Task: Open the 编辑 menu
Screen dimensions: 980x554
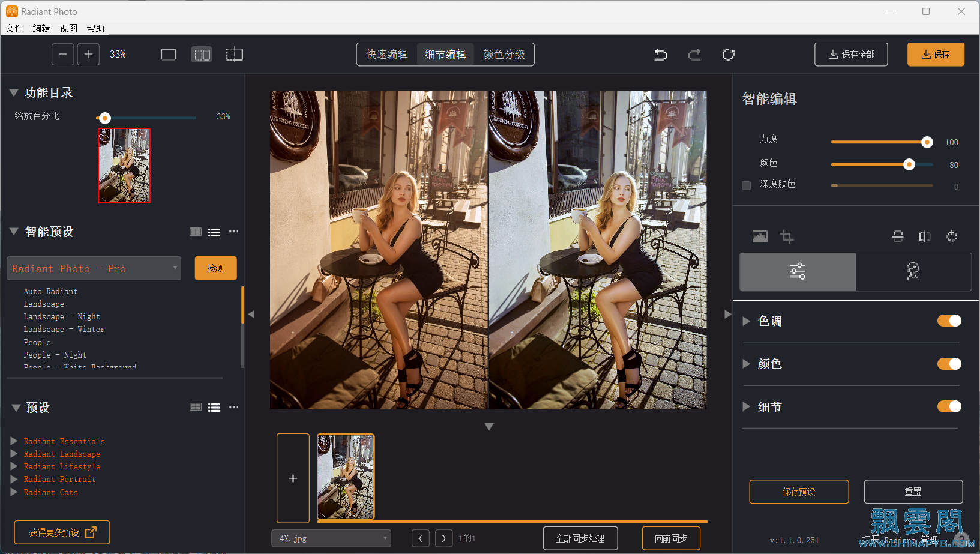Action: click(41, 28)
